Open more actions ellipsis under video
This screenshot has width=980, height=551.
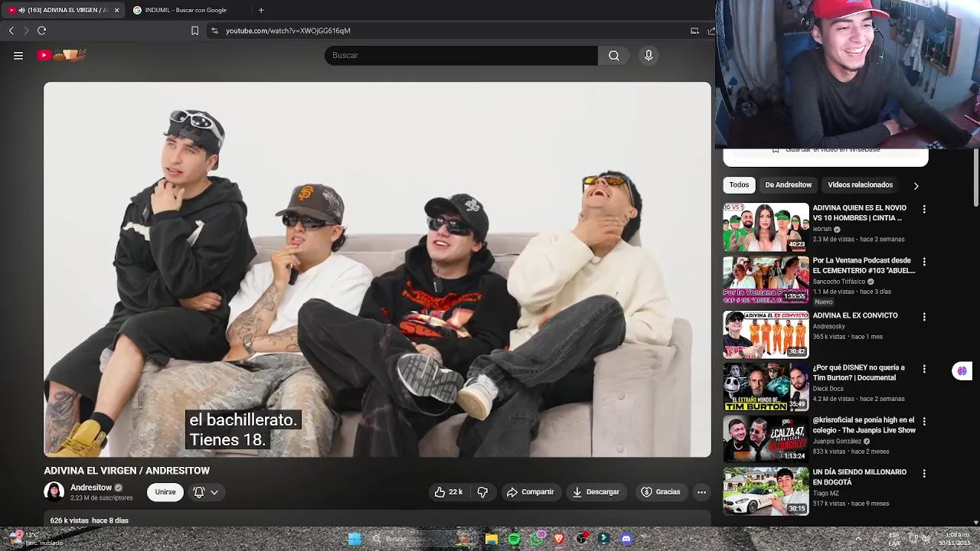(x=701, y=492)
